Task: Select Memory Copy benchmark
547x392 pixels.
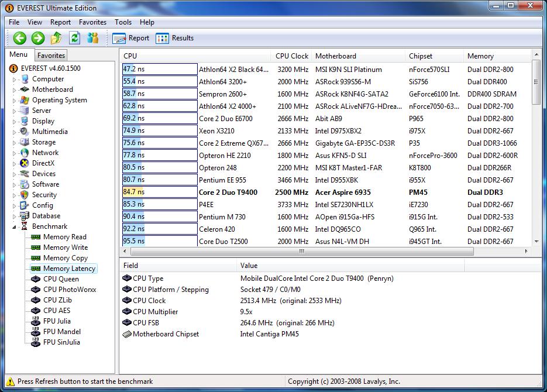Action: [66, 258]
